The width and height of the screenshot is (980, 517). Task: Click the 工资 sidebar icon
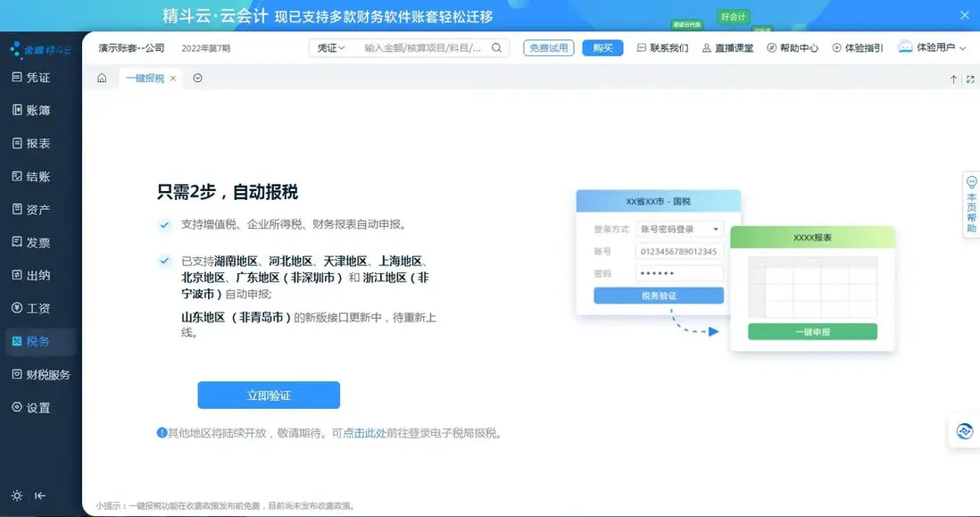17,308
